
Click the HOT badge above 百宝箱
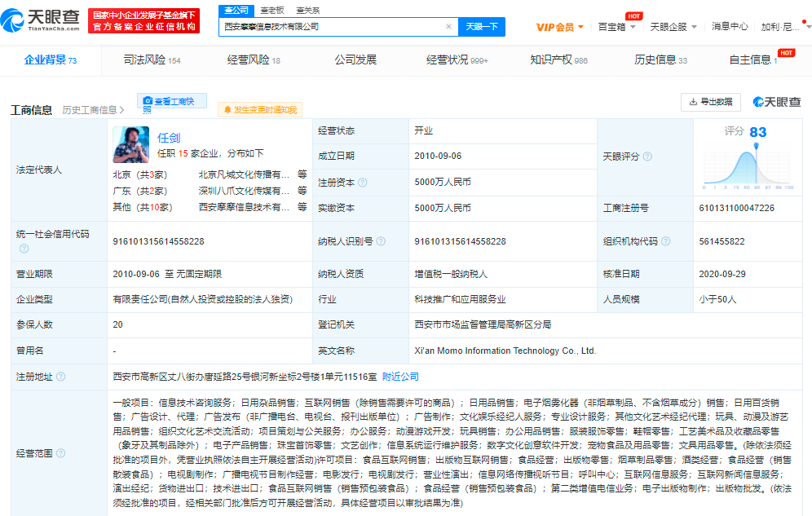pos(633,16)
